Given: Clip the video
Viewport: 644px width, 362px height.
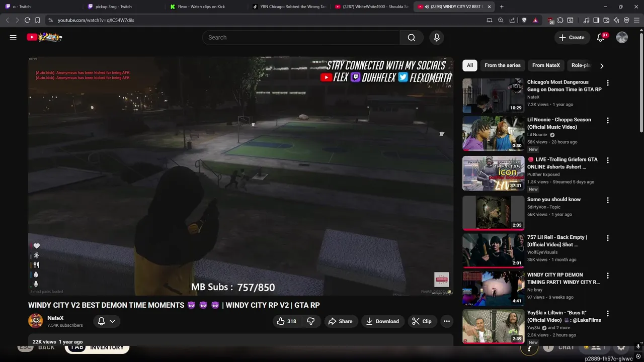Looking at the screenshot, I should click(x=422, y=321).
